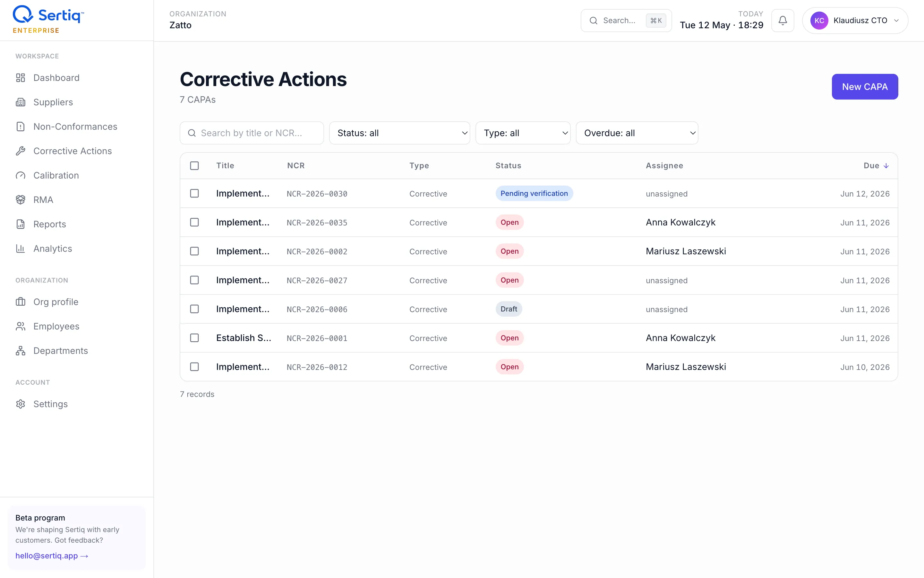Check the row for NCR-2026-0027
This screenshot has width=924, height=578.
click(x=194, y=280)
